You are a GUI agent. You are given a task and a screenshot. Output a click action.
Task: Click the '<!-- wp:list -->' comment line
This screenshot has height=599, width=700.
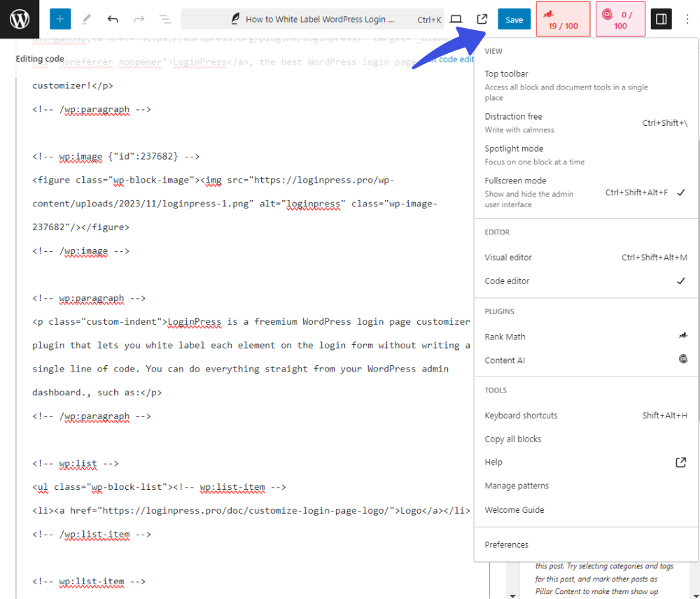point(76,464)
